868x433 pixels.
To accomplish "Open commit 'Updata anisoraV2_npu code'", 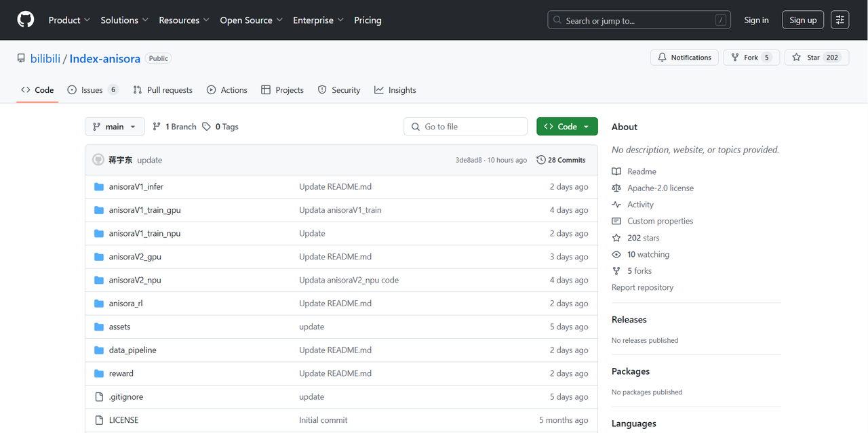I will coord(349,281).
